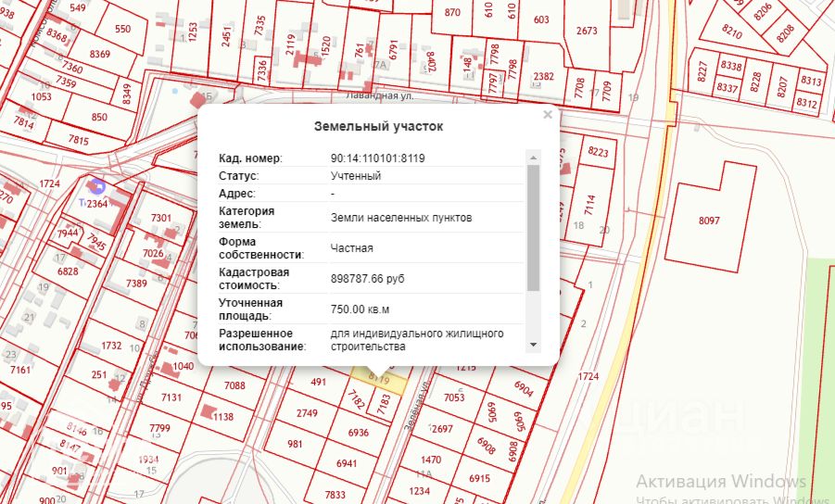
Task: Select parcel 6828 on the map
Action: point(68,271)
